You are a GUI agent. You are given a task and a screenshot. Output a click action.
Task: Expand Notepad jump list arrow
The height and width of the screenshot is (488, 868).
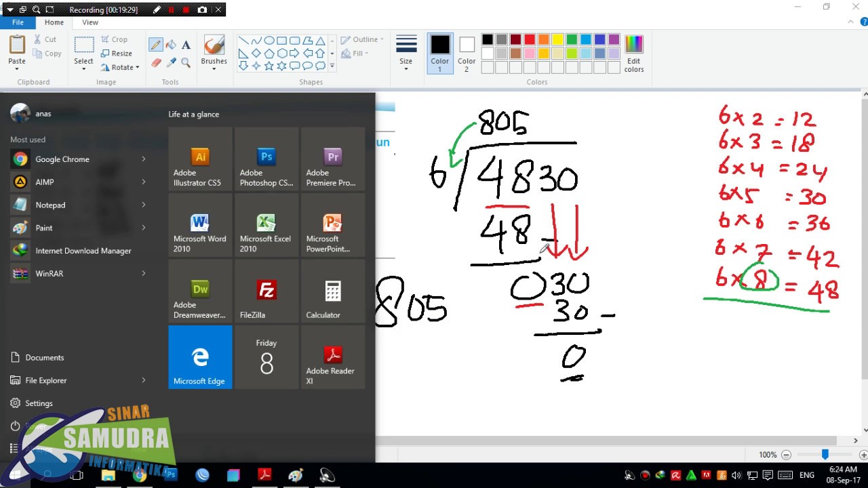(x=144, y=205)
